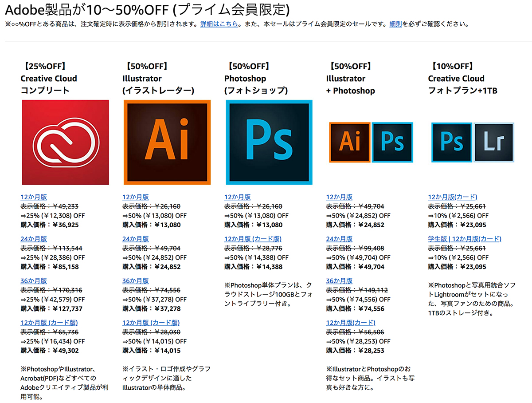Open Illustrator (イラストレーター) 12か月版 (カード版) link

(151, 323)
